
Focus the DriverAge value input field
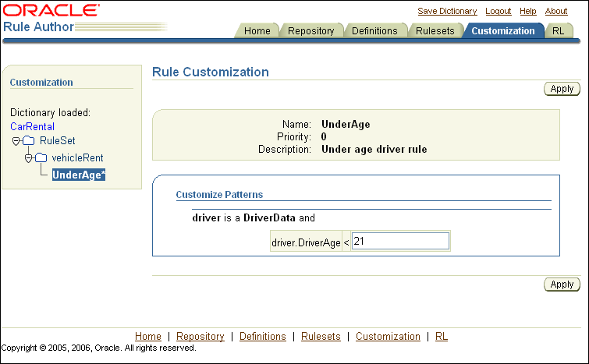pyautogui.click(x=400, y=241)
